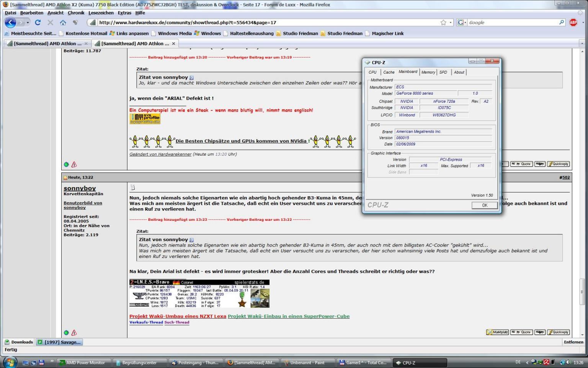588x368 pixels.
Task: Click OK in the CPU-Z window
Action: [x=485, y=205]
